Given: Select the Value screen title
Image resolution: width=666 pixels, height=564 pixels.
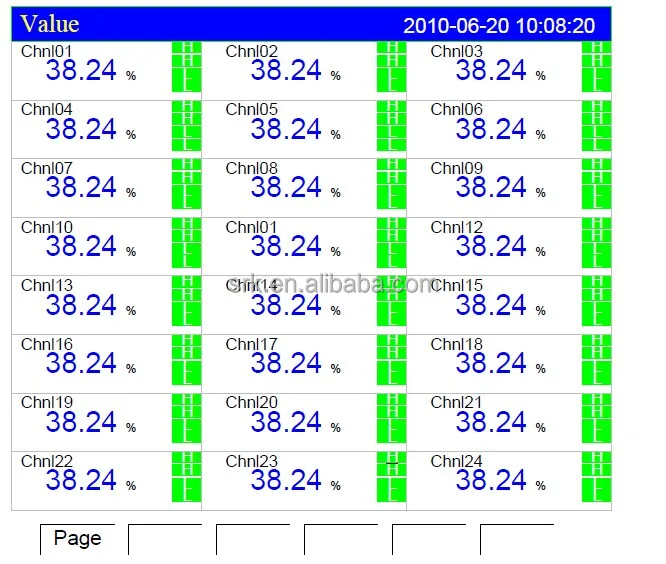Looking at the screenshot, I should tap(50, 24).
